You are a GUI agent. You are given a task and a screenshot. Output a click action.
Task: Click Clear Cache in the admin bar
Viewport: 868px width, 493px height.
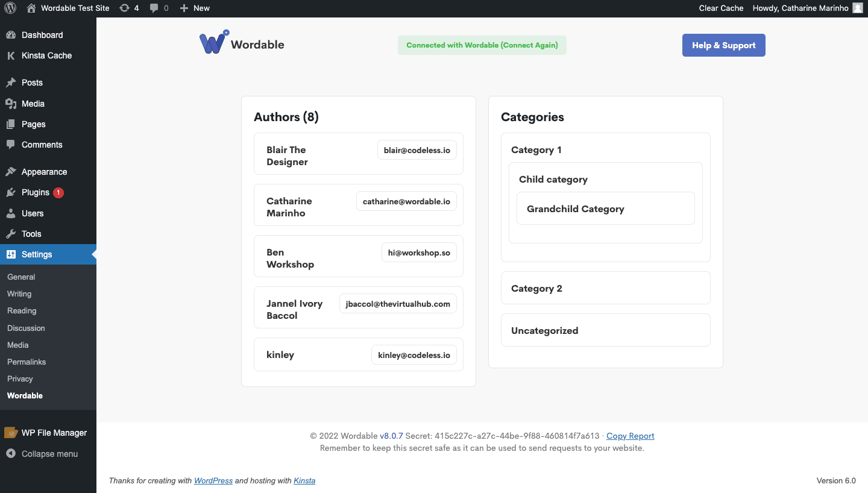click(721, 8)
